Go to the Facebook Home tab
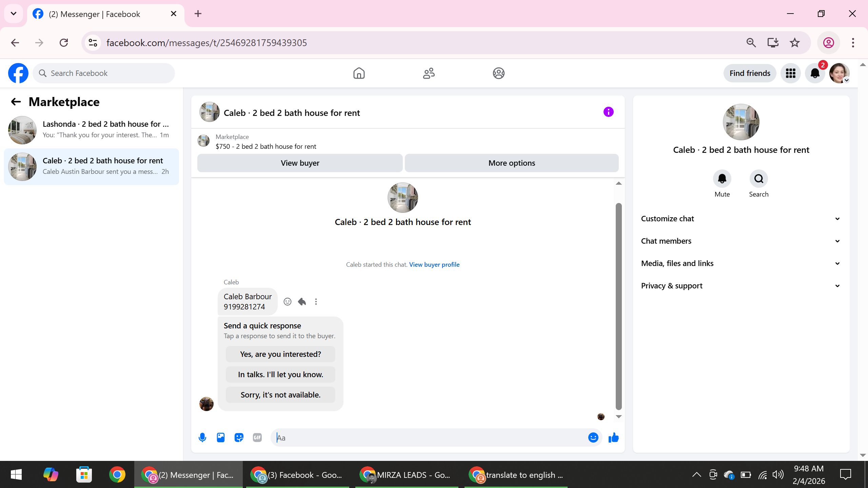Screen dimensions: 868x488 pyautogui.click(x=359, y=73)
